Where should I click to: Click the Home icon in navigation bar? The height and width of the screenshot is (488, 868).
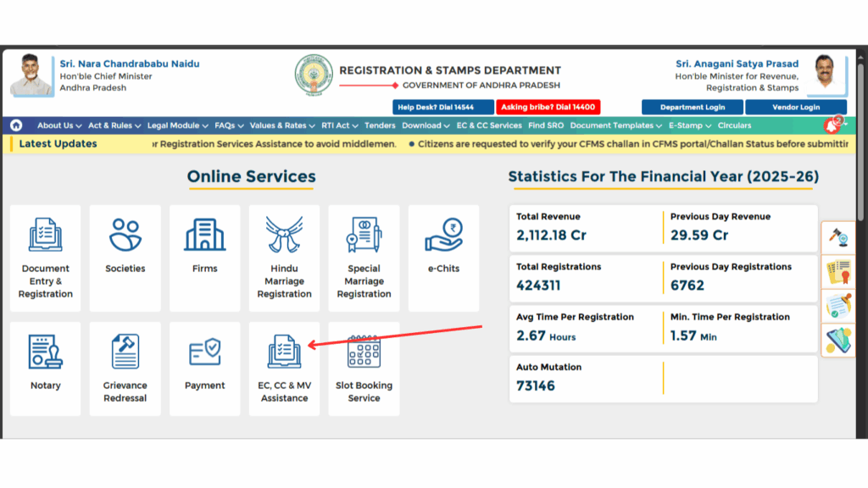click(x=16, y=125)
